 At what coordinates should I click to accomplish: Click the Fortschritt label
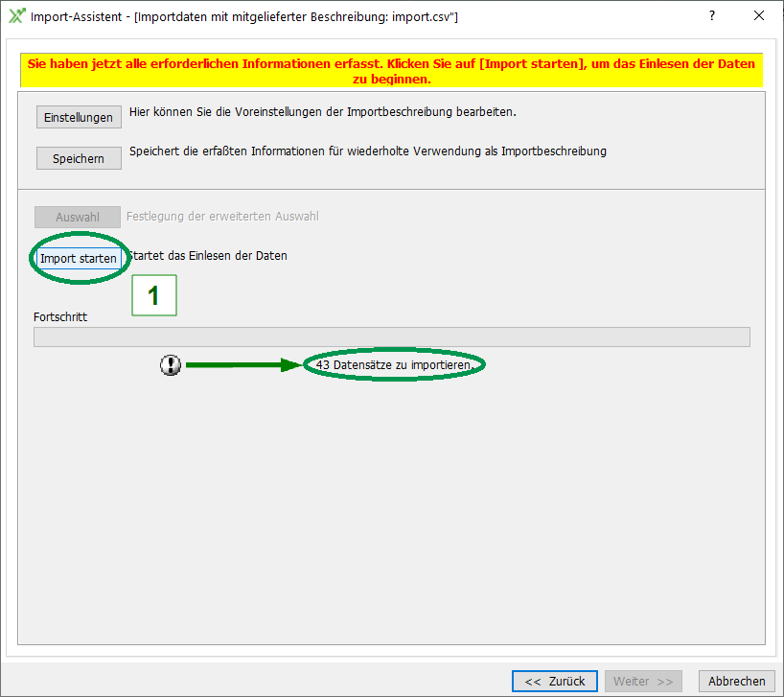click(x=60, y=316)
